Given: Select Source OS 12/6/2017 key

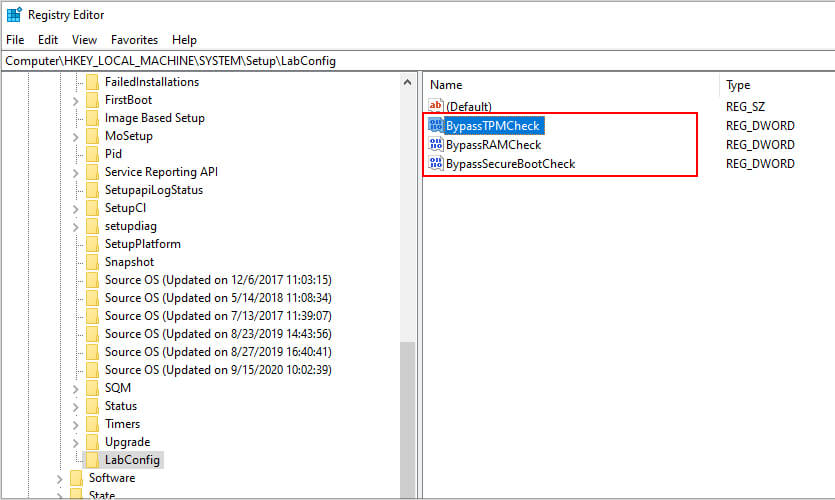Looking at the screenshot, I should tap(218, 280).
